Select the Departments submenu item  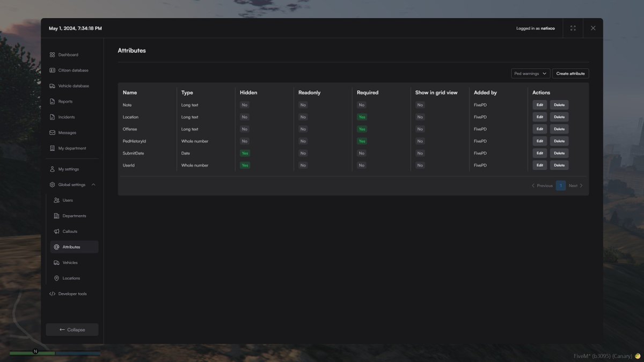tap(74, 216)
